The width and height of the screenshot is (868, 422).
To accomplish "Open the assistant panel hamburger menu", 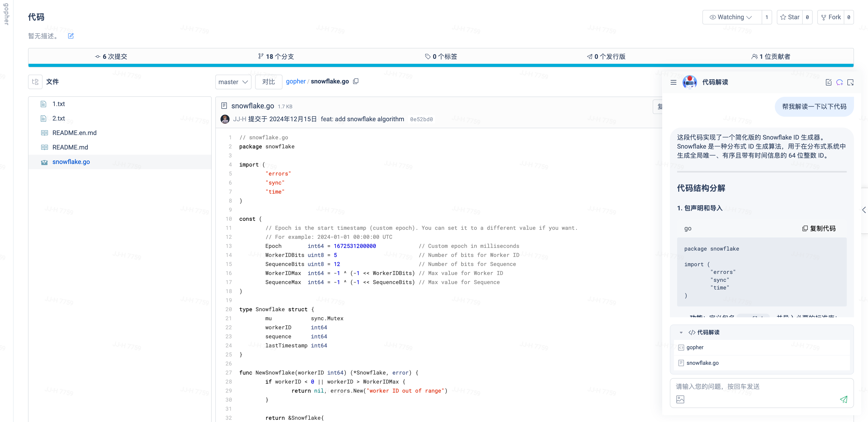I will pyautogui.click(x=673, y=82).
